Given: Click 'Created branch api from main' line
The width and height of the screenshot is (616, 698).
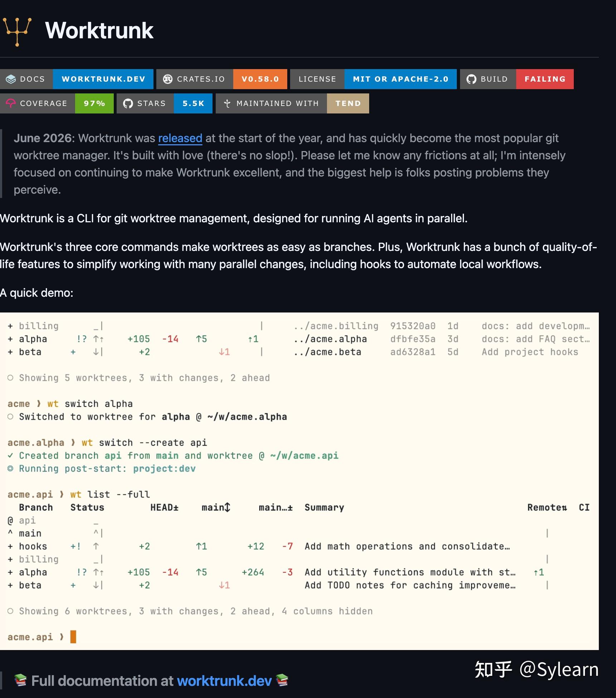Looking at the screenshot, I should tap(173, 456).
